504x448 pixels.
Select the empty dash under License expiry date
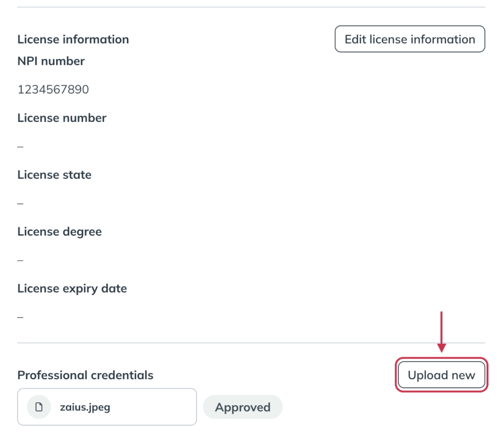click(20, 317)
